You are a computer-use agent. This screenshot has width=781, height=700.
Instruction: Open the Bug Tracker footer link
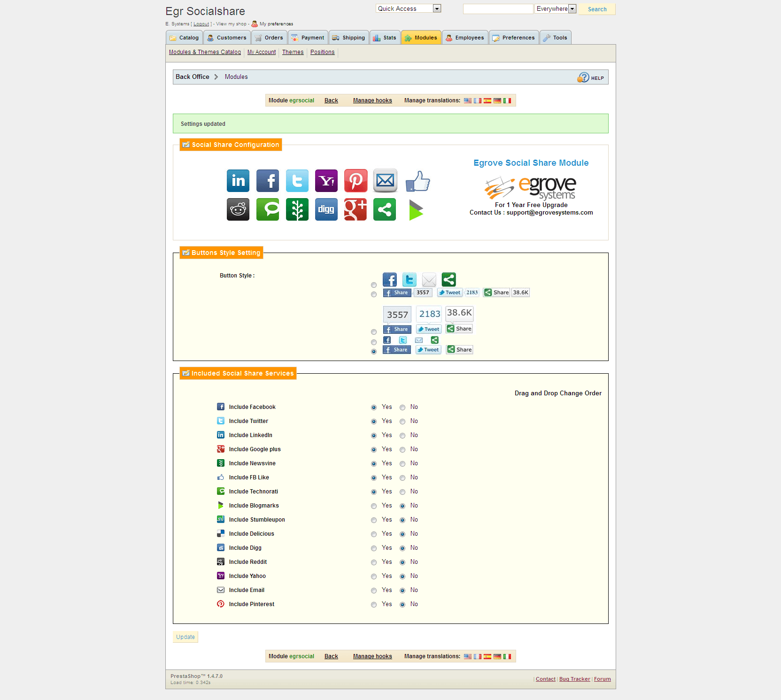click(x=574, y=679)
